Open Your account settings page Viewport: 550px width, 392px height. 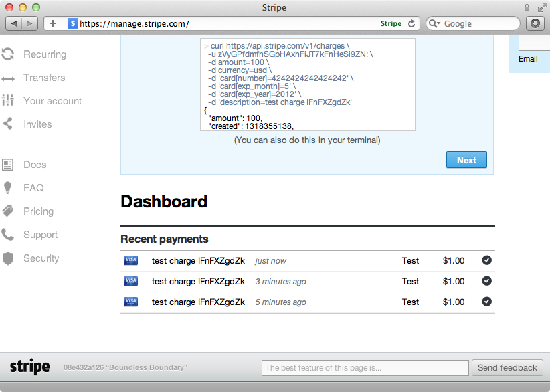[53, 101]
